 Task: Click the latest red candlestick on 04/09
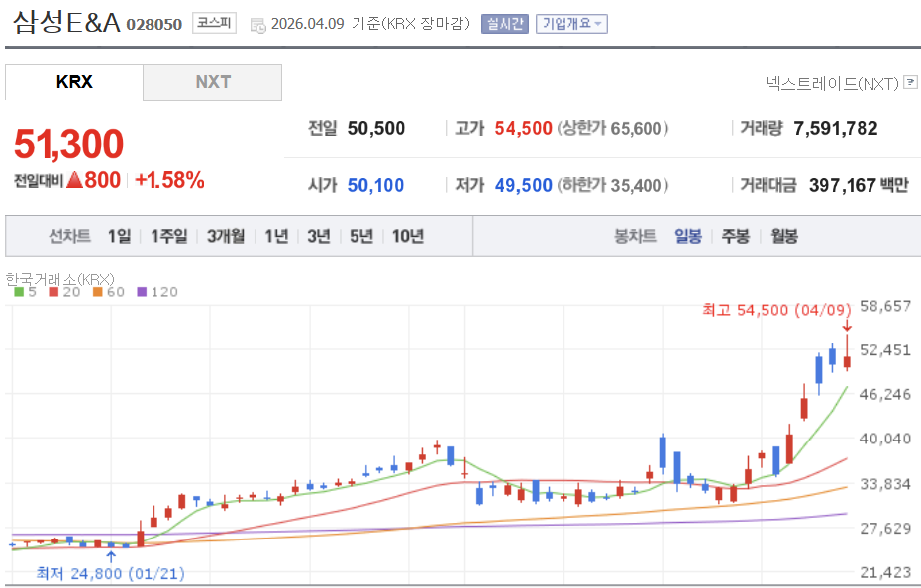pyautogui.click(x=847, y=353)
